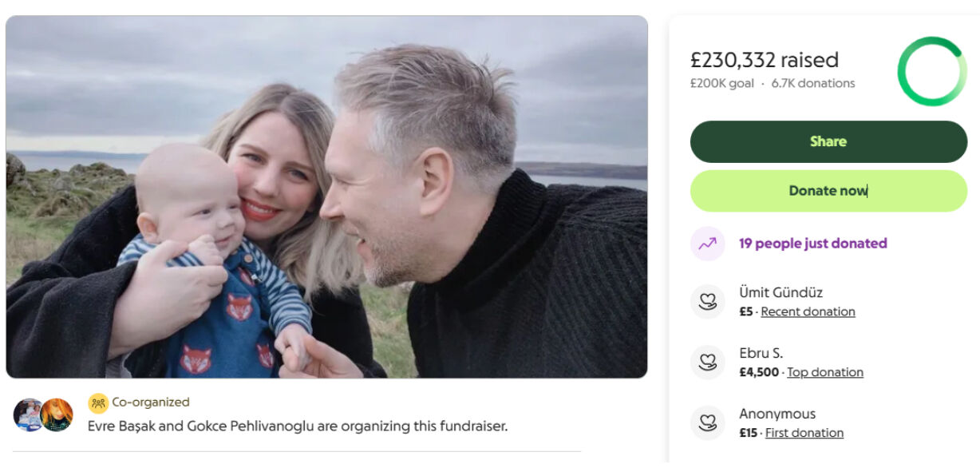The height and width of the screenshot is (468, 980).
Task: Select the donor name Ümit Gündüz
Action: (x=780, y=292)
